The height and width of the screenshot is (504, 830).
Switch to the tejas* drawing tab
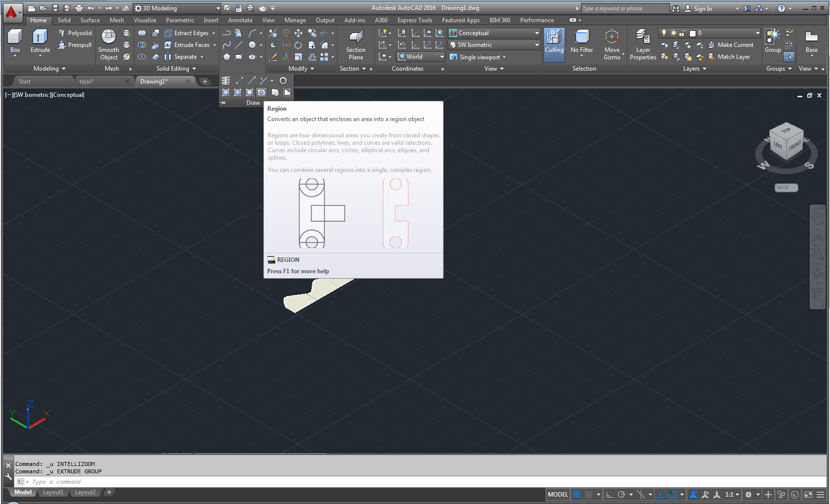click(104, 82)
